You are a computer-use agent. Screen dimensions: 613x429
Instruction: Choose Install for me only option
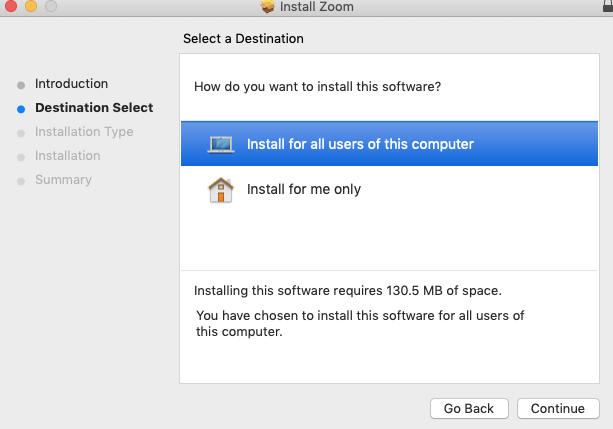[389, 189]
